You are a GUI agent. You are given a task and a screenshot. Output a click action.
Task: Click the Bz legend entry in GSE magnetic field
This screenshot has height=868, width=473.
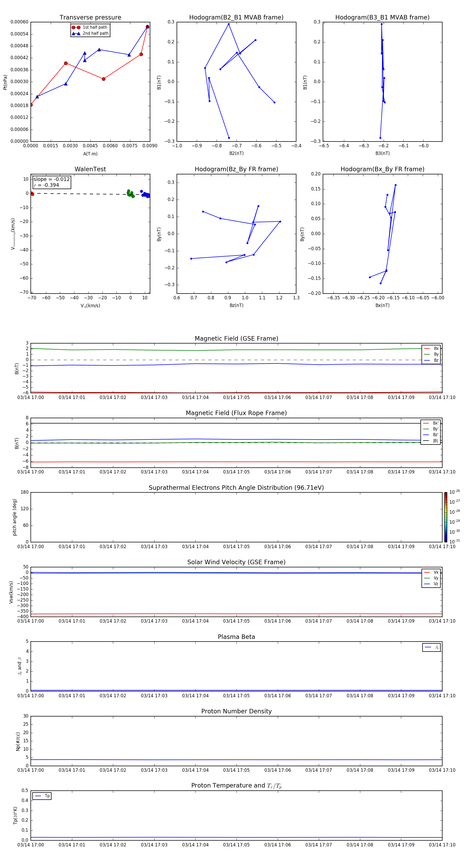point(431,360)
